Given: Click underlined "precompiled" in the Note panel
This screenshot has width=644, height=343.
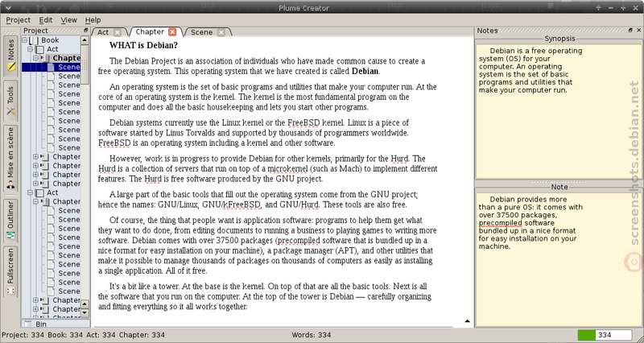Looking at the screenshot, I should click(500, 223).
